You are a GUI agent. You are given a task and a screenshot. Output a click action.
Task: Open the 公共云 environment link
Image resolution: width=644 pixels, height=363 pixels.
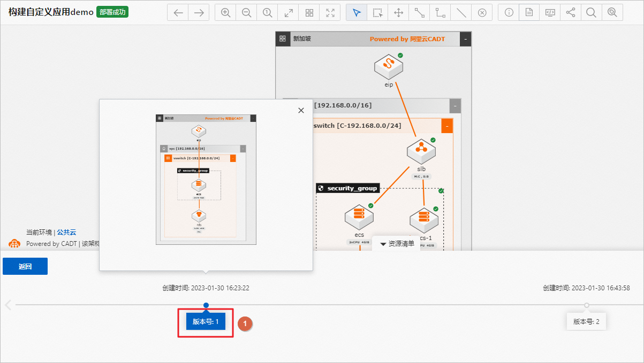[66, 233]
